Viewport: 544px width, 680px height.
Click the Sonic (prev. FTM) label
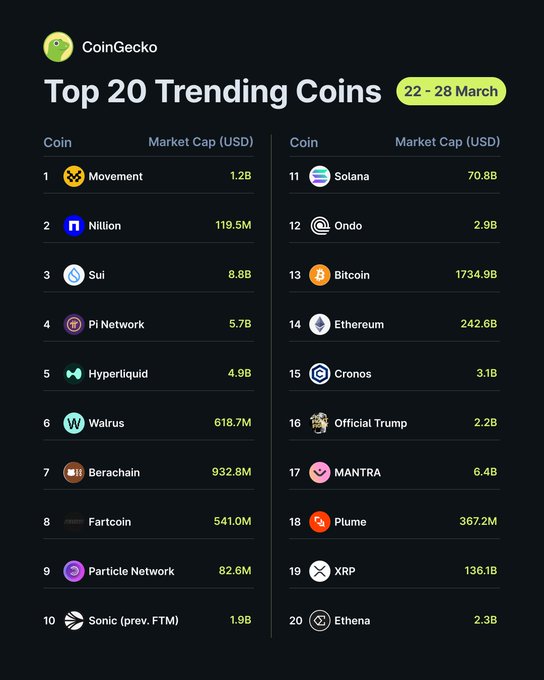(x=134, y=621)
